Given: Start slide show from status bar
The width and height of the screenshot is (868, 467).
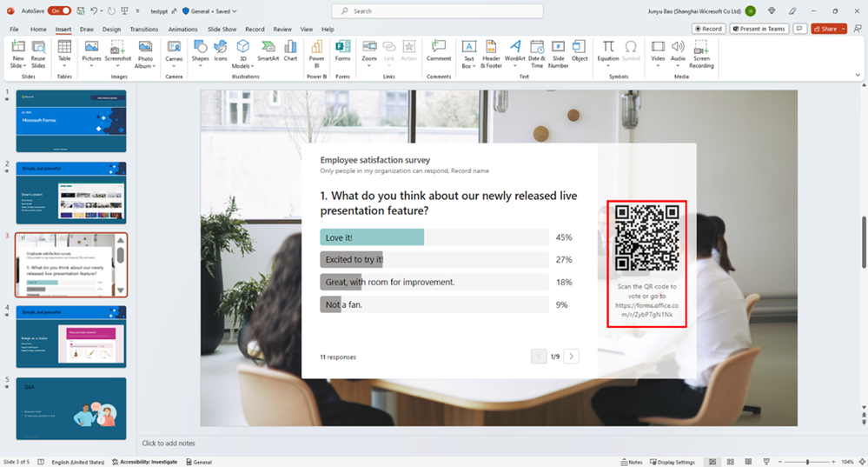Looking at the screenshot, I should 766,462.
